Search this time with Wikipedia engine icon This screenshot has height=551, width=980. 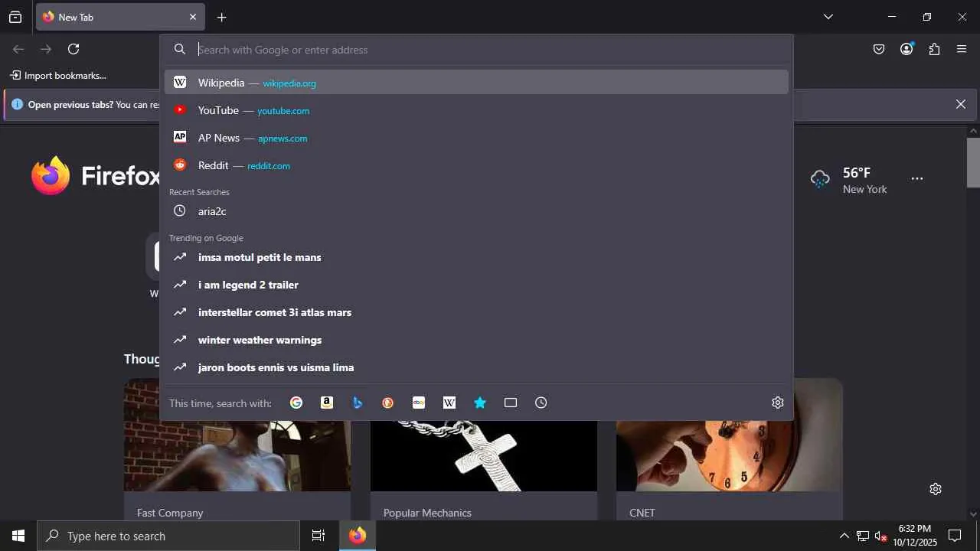[449, 403]
